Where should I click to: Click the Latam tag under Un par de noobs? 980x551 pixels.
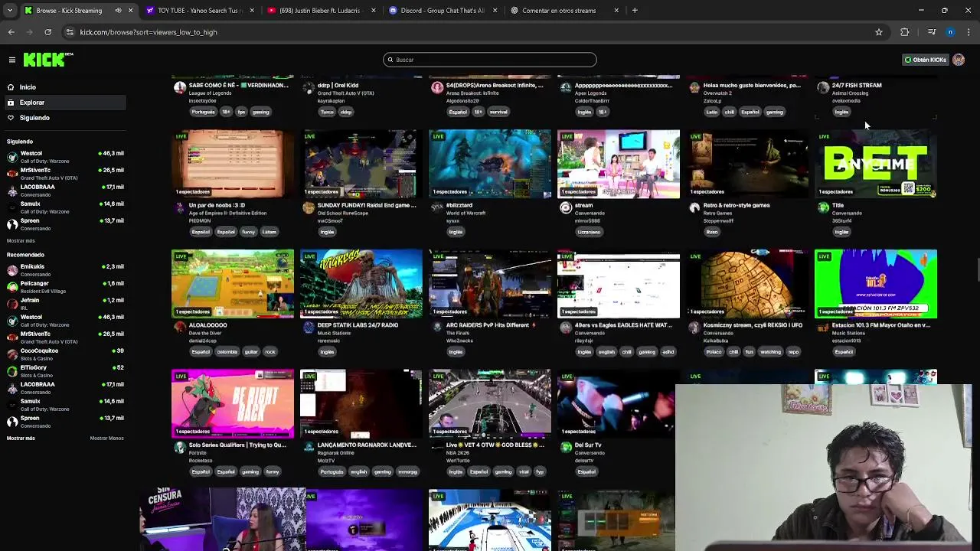pos(269,232)
